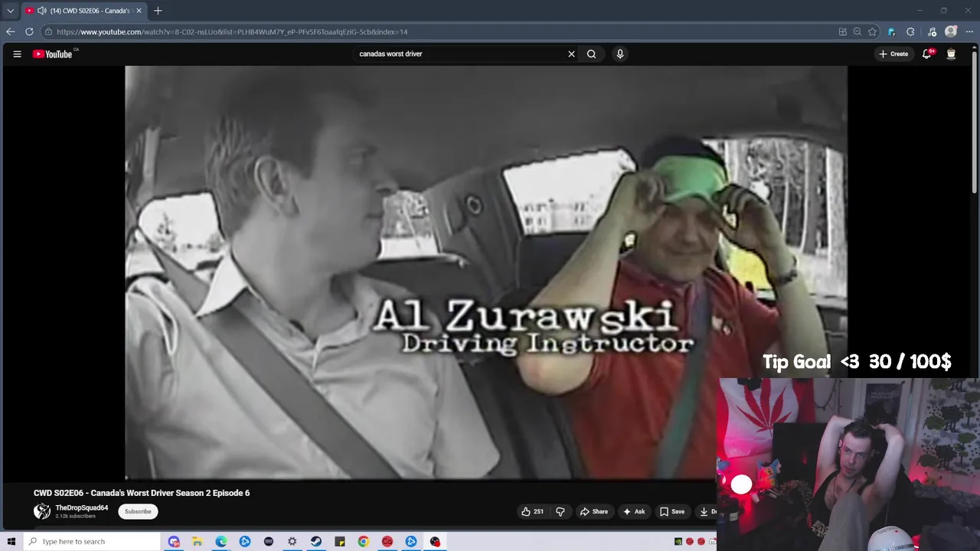
Task: Click the video title text
Action: click(x=142, y=493)
